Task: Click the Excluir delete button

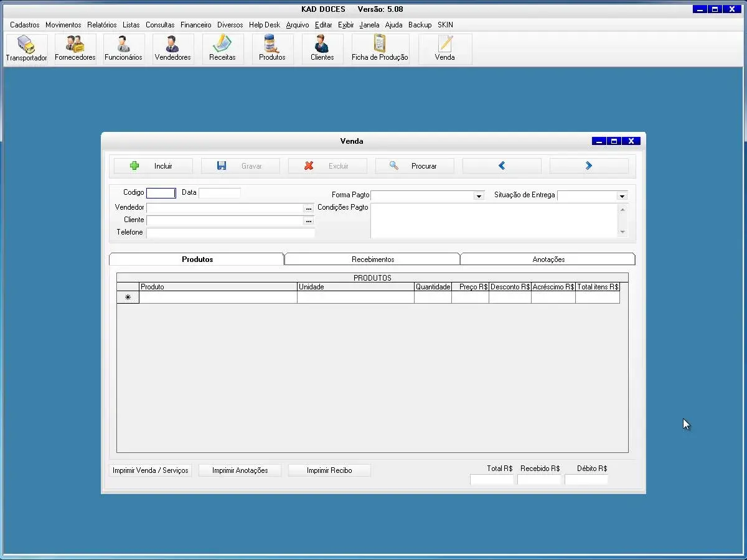Action: 327,166
